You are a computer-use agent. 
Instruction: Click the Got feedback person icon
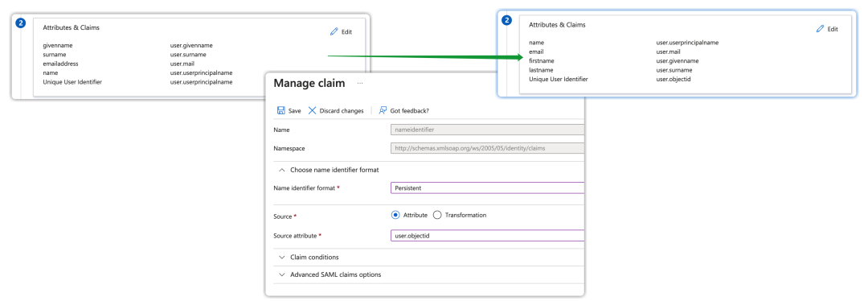[x=383, y=110]
